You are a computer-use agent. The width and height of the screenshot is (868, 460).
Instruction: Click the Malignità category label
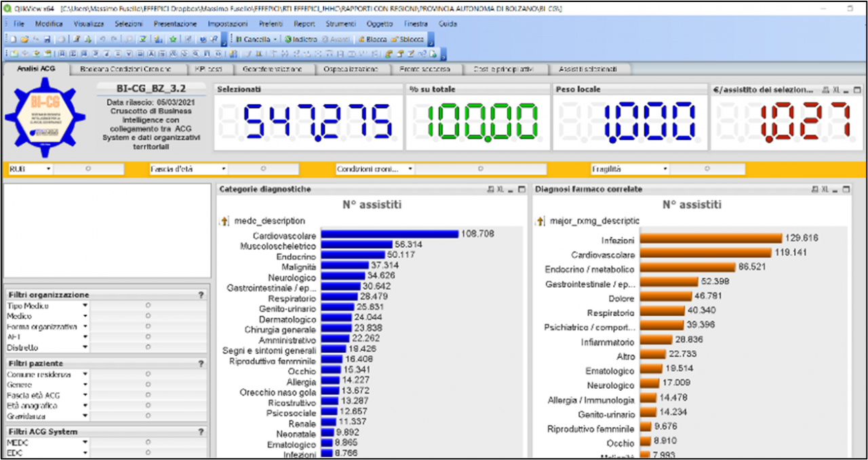(x=299, y=267)
